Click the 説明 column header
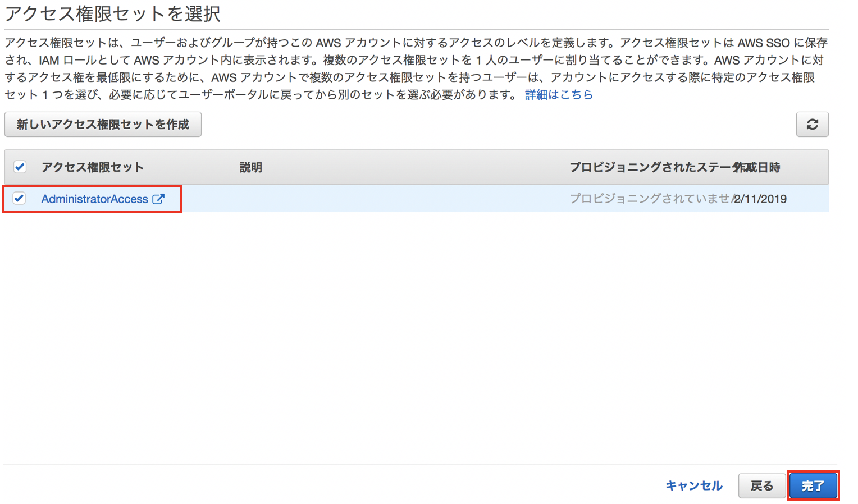 point(251,167)
